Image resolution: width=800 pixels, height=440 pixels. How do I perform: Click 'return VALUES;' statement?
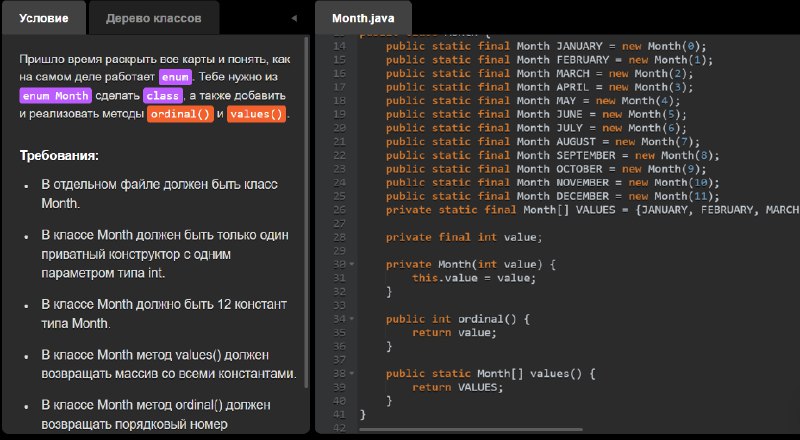(x=457, y=387)
